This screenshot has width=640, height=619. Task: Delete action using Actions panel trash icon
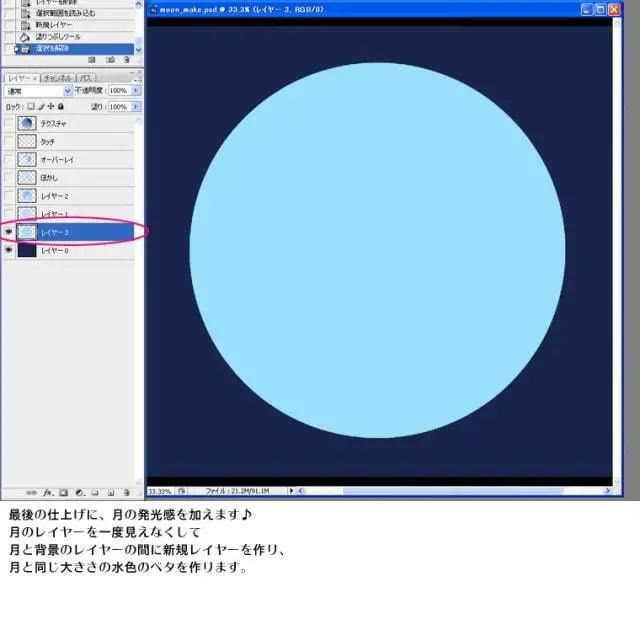[x=126, y=60]
